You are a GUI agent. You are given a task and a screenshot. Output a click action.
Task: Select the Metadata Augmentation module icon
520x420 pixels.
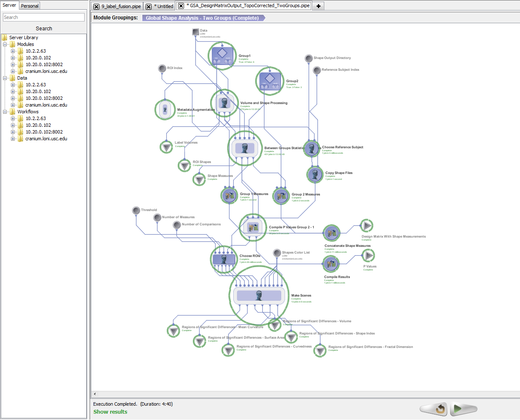165,110
